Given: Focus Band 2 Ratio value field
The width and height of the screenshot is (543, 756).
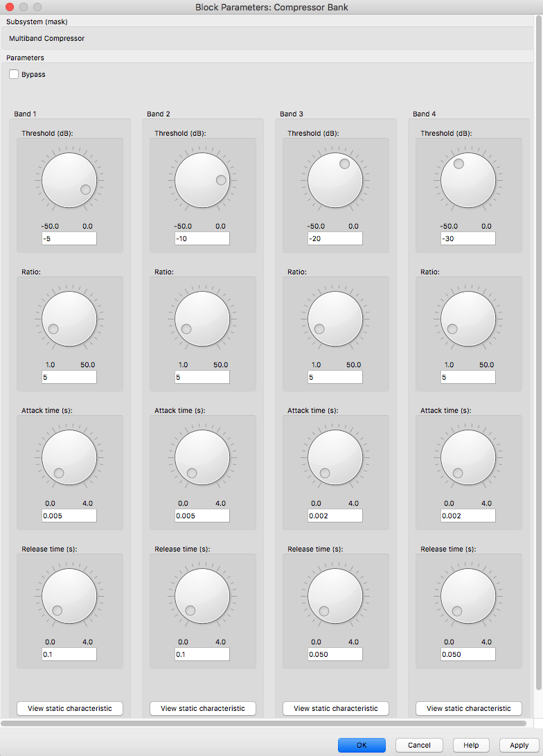Looking at the screenshot, I should coord(202,377).
